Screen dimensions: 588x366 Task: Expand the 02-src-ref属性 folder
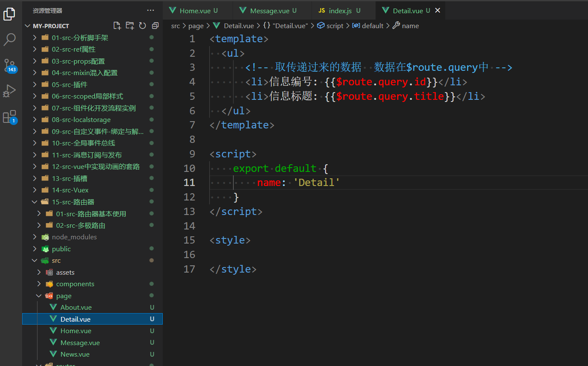92,49
